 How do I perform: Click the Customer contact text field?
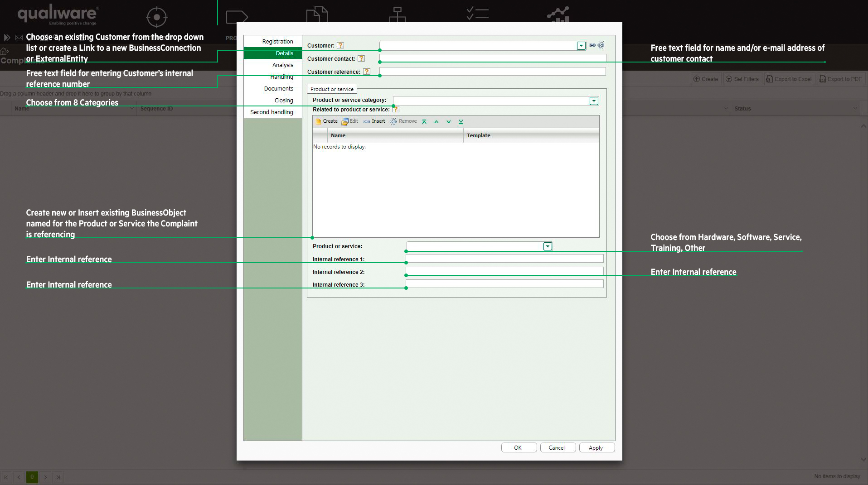pyautogui.click(x=492, y=58)
